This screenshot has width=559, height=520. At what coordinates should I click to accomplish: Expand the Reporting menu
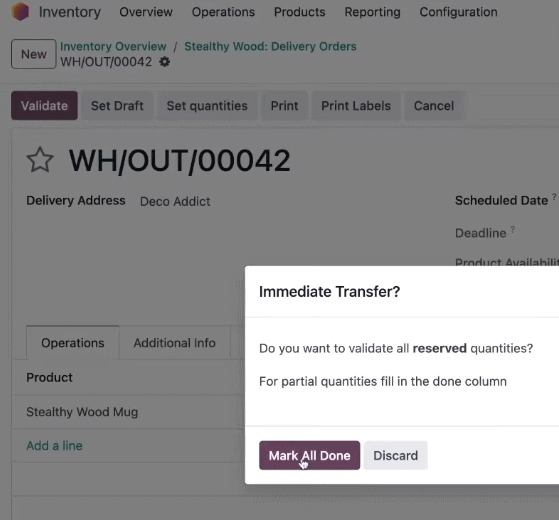click(372, 12)
